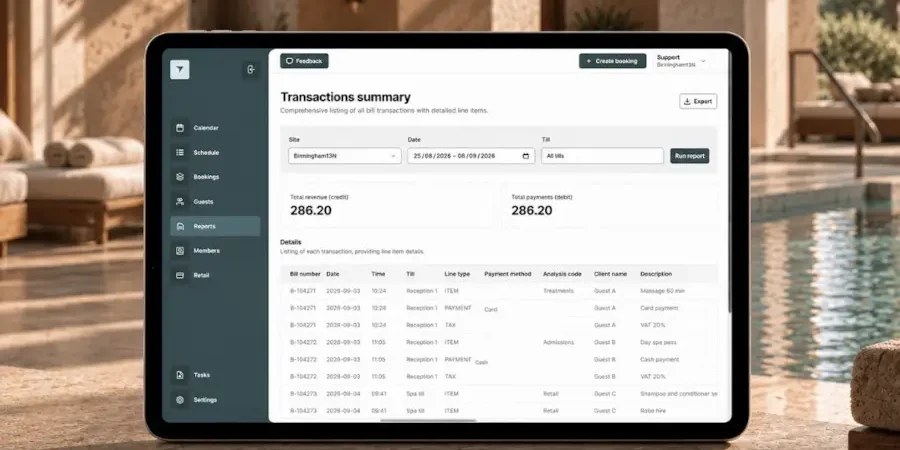Click Guest B in the Cash payment row

604,360
